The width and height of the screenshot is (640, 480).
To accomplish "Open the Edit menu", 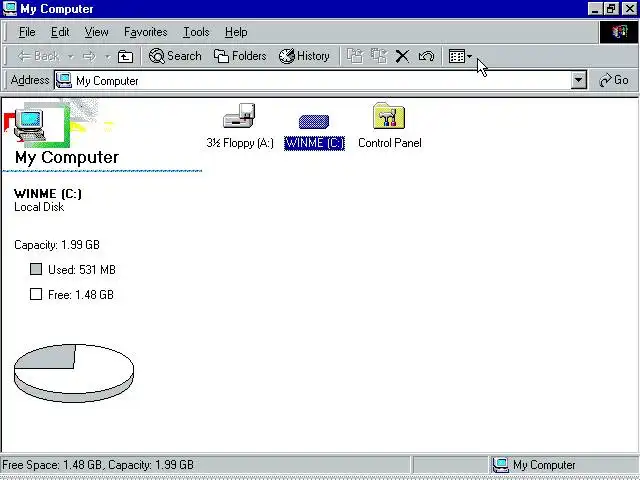I will point(60,32).
